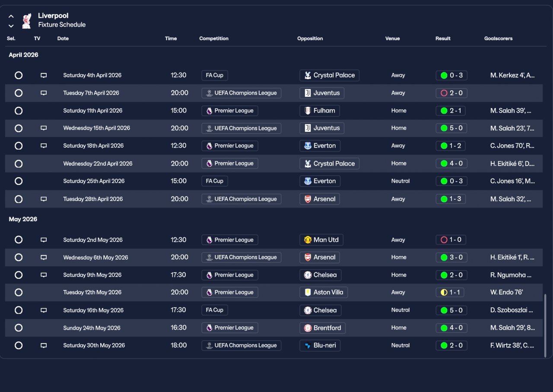Viewport: 553px width, 392px height.
Task: Sort by the Competition column header
Action: tap(214, 38)
